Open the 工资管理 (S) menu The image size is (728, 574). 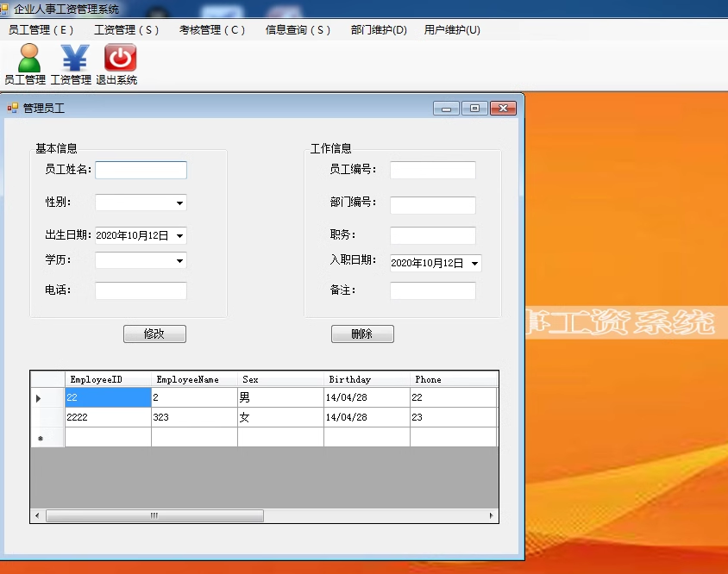pos(126,30)
